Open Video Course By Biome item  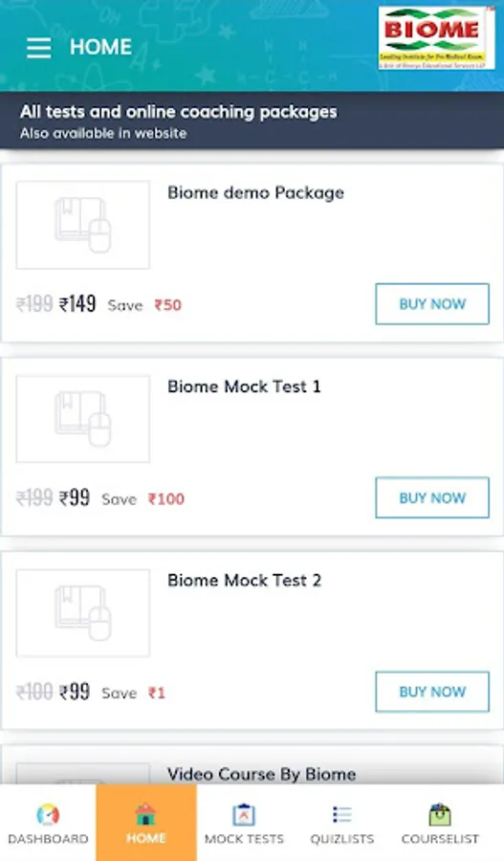point(262,774)
